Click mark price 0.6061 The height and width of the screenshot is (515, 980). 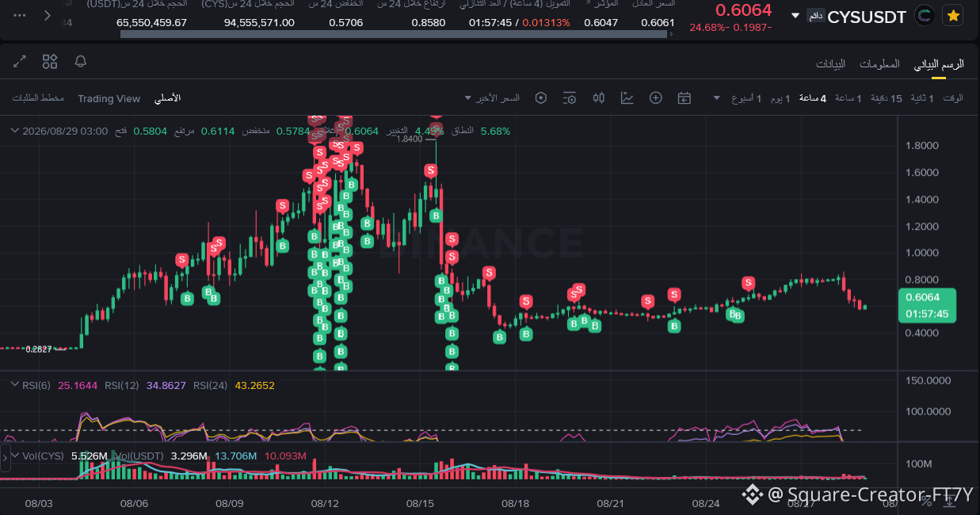658,22
